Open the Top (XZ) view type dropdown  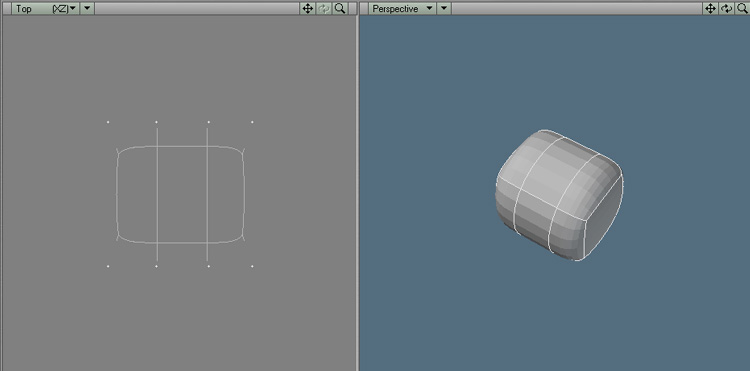(x=45, y=9)
